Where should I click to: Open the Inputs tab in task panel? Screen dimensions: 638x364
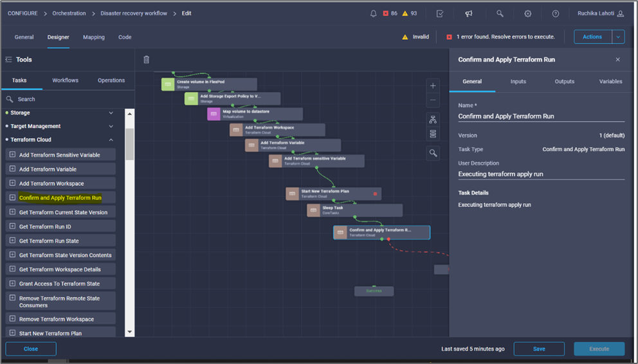point(518,82)
